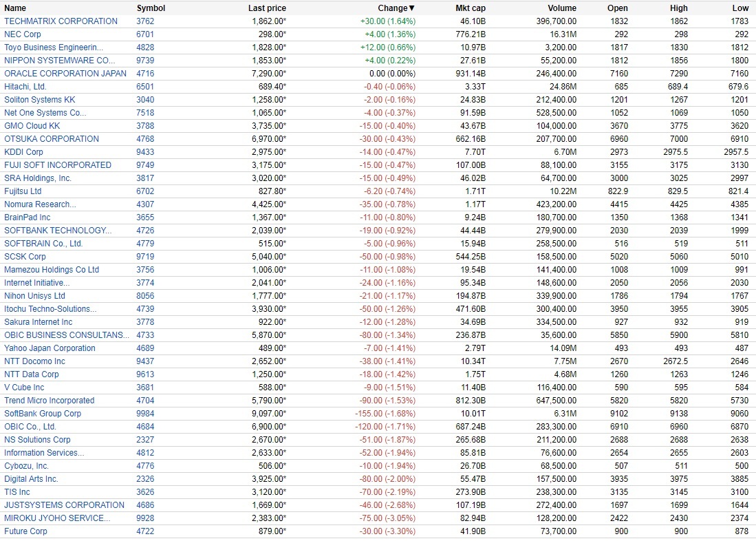
Task: Sort by the Change column header
Action: [x=396, y=8]
